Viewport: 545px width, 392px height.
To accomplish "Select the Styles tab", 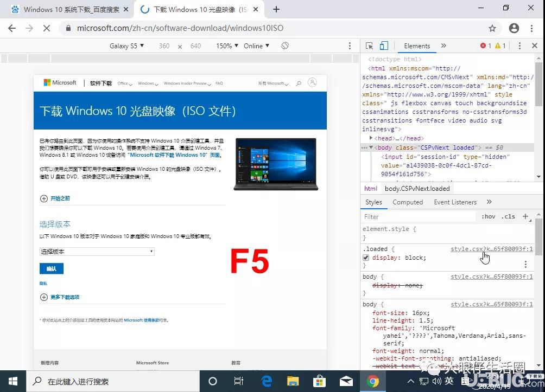I will coord(373,202).
